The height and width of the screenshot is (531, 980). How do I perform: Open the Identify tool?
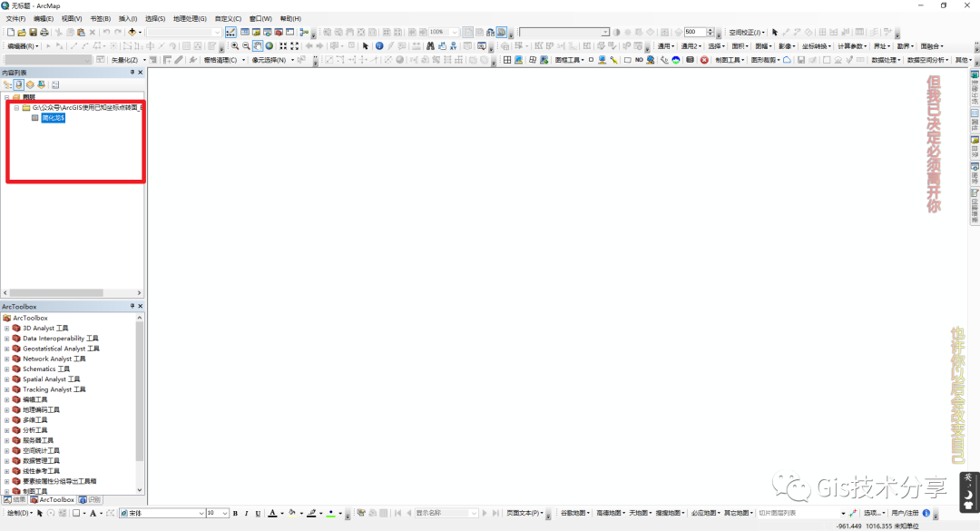[379, 46]
